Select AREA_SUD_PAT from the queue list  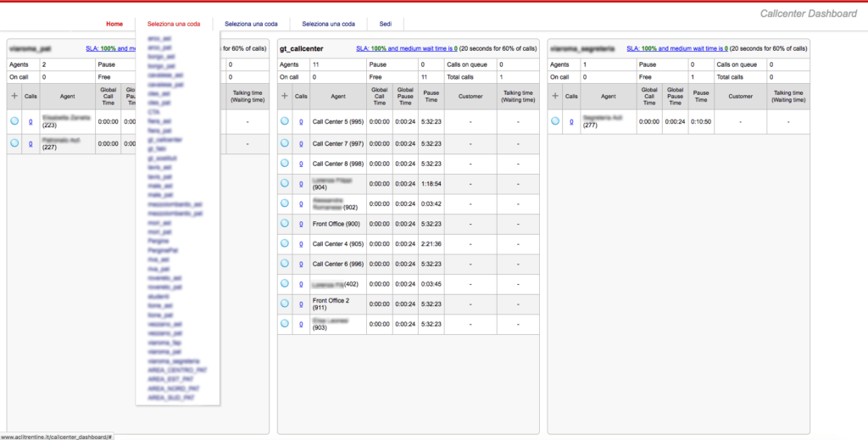pyautogui.click(x=170, y=397)
